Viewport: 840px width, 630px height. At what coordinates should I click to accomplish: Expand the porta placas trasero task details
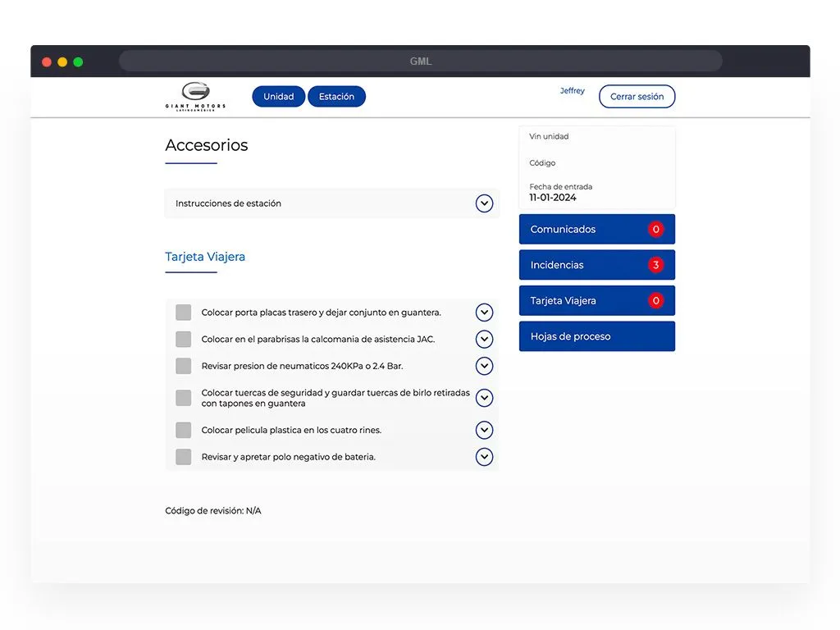click(x=484, y=313)
